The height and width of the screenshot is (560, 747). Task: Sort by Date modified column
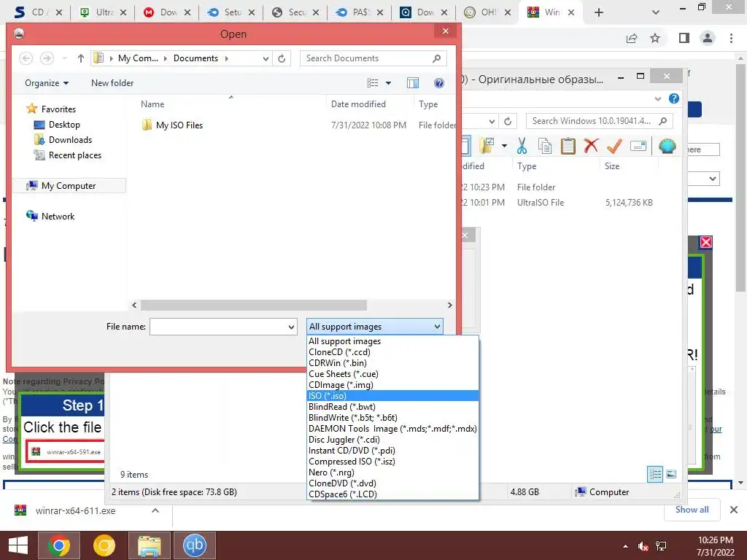[358, 104]
